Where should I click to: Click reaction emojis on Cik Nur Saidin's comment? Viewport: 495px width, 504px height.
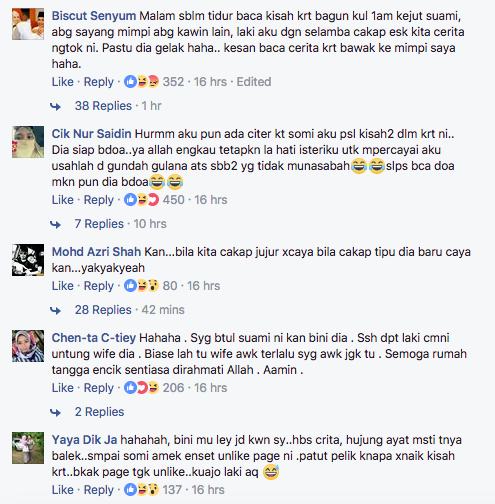tap(142, 200)
